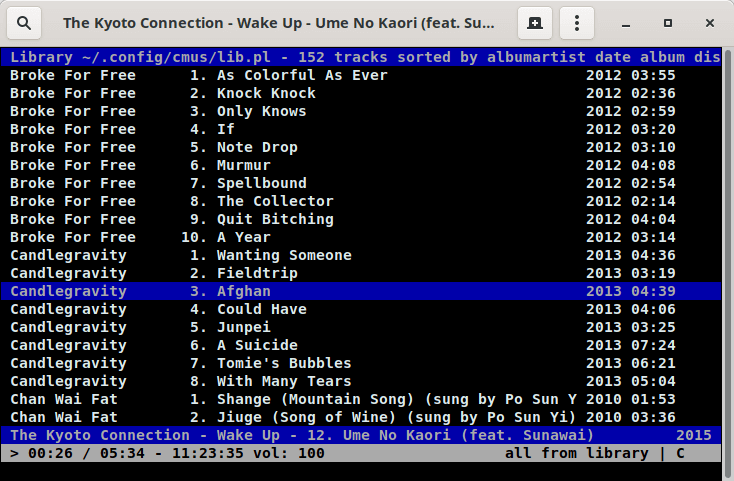734x481 pixels.
Task: Select track 'Only Knows'
Action: [361, 111]
